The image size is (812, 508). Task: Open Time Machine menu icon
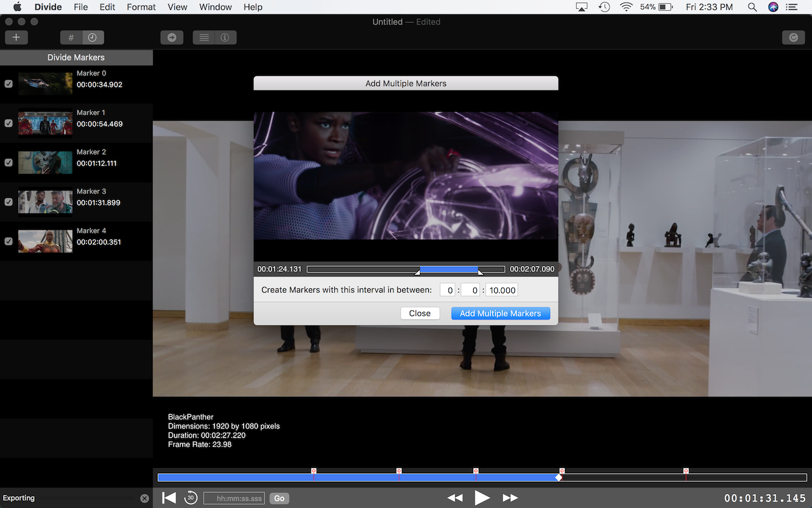[605, 7]
